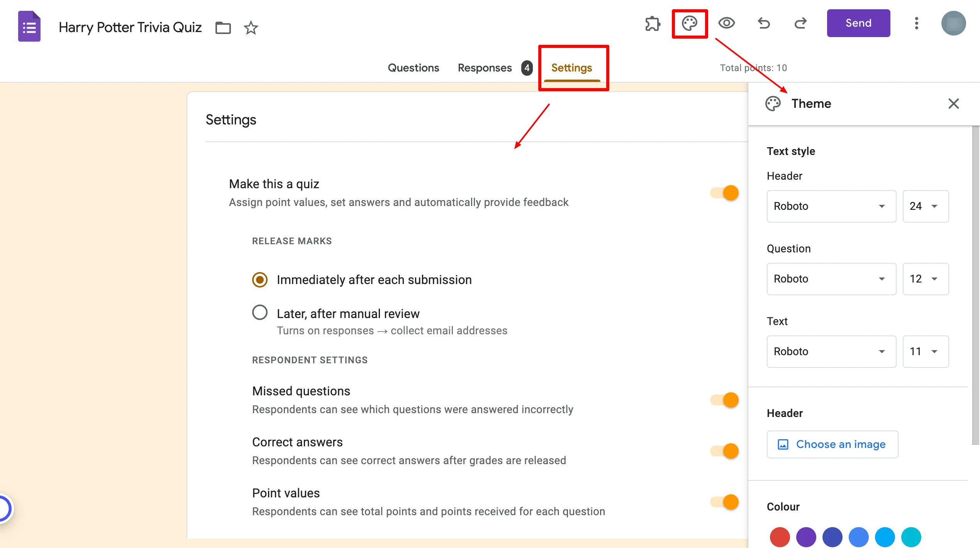Viewport: 980px width, 548px height.
Task: Expand the Question font dropdown
Action: pos(829,278)
